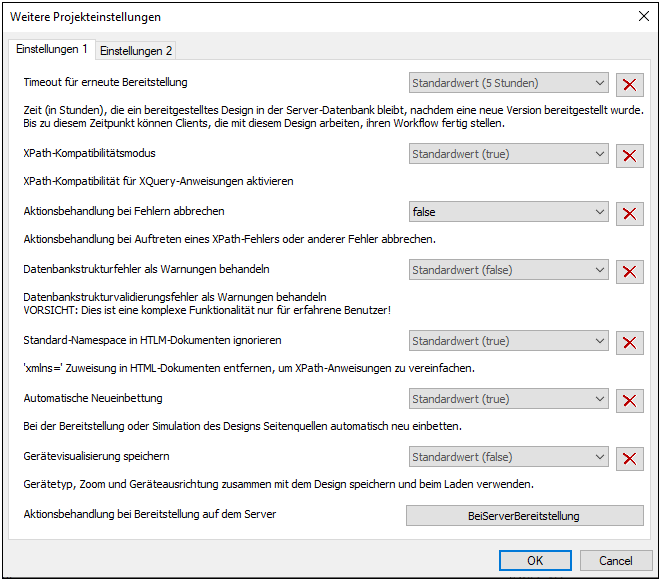
Task: Open Timeout für erneute Bereitstellung dropdown
Action: coord(508,83)
